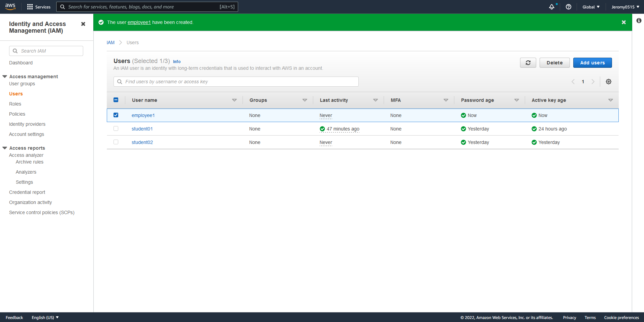
Task: Click the Feedback link in the footer
Action: click(x=14, y=318)
